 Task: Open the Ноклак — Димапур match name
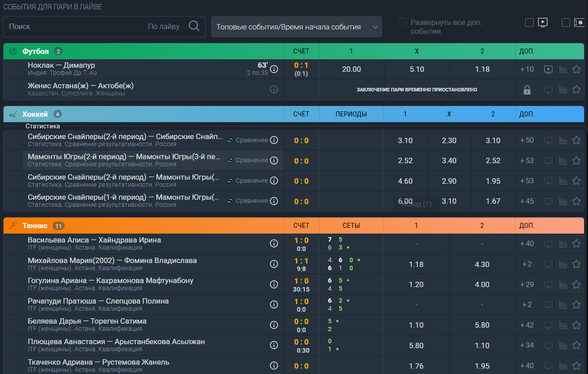pos(61,65)
